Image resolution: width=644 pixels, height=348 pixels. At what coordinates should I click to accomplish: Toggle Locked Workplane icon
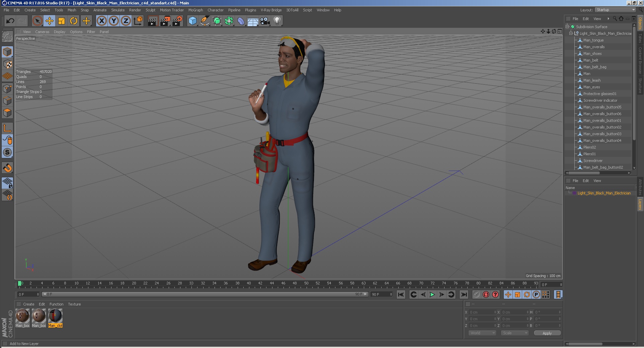pyautogui.click(x=7, y=183)
